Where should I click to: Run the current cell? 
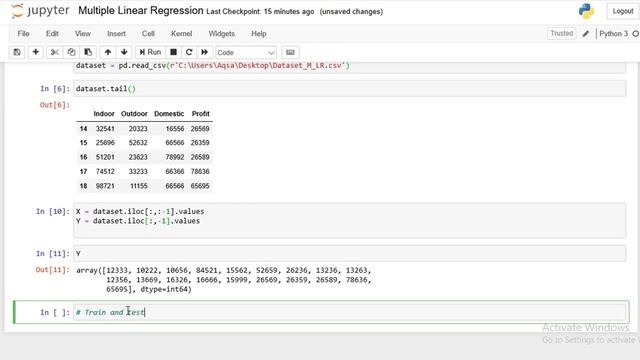(x=150, y=52)
